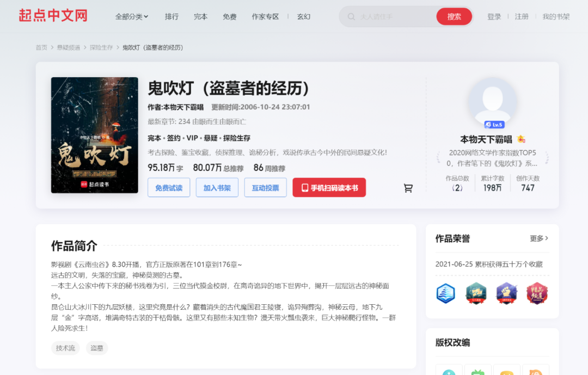Image resolution: width=588 pixels, height=375 pixels.
Task: Go to 首页 breadcrumb
Action: tap(41, 48)
